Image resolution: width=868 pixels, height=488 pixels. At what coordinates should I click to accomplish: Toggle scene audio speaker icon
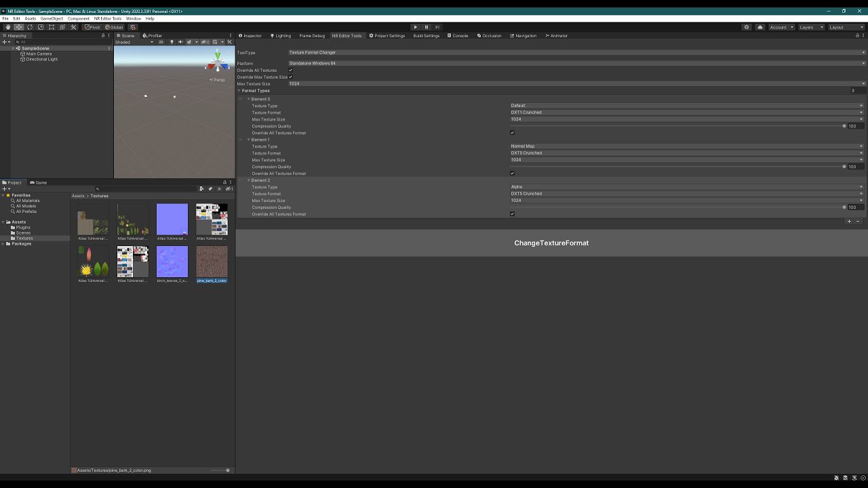(180, 42)
